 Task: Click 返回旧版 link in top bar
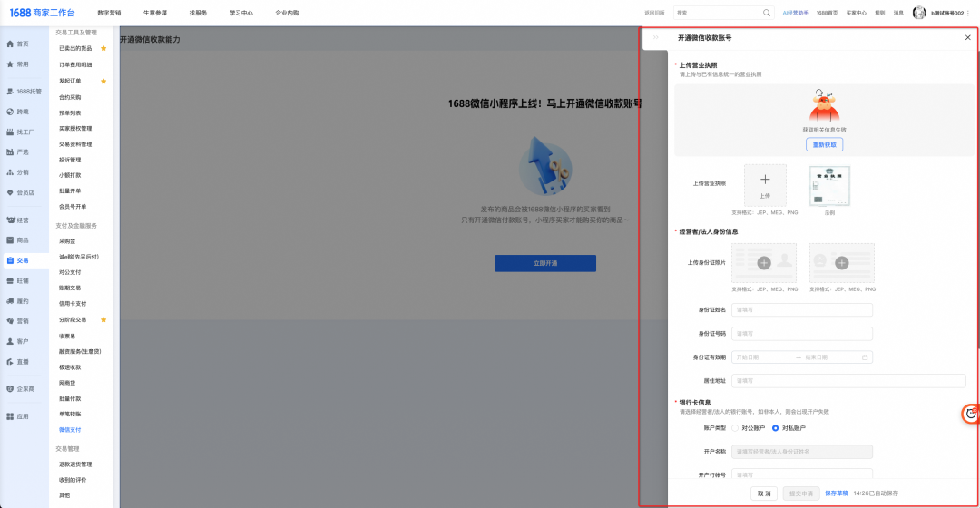[x=654, y=13]
